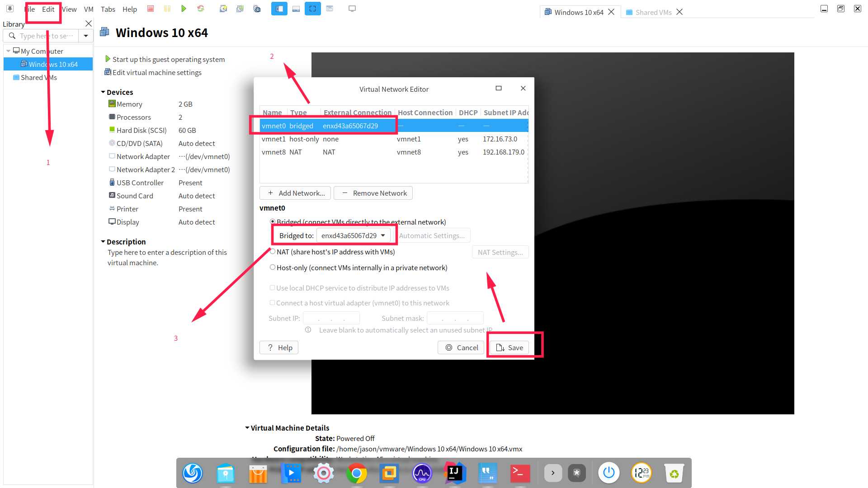Open the View menu
This screenshot has height=488, width=868.
point(69,9)
